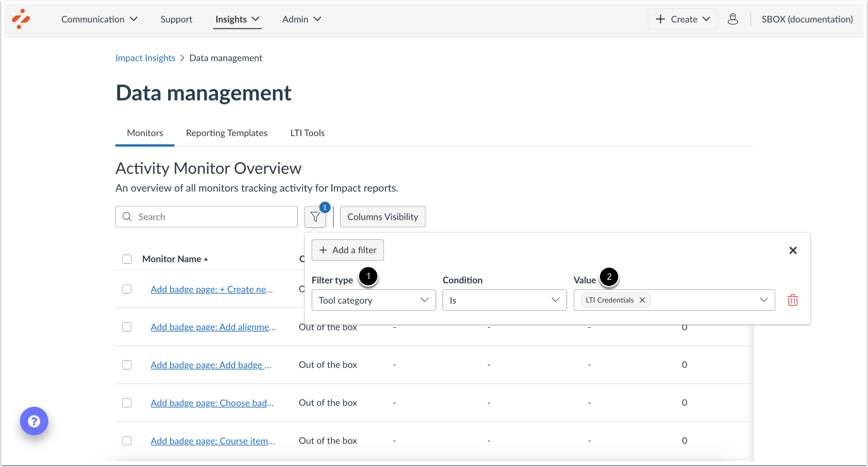Switch to Reporting Templates tab
868x467 pixels.
(x=226, y=133)
